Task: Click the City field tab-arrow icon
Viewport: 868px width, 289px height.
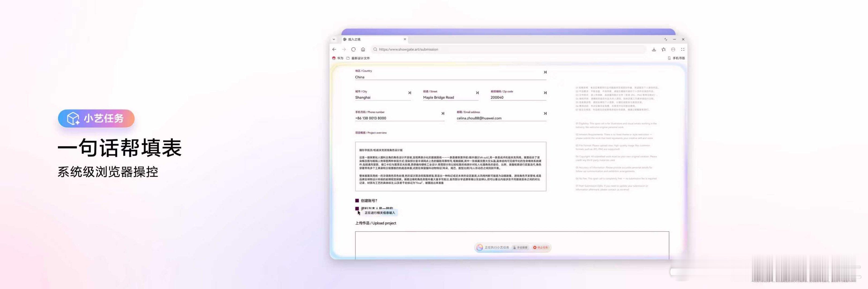Action: 410,93
